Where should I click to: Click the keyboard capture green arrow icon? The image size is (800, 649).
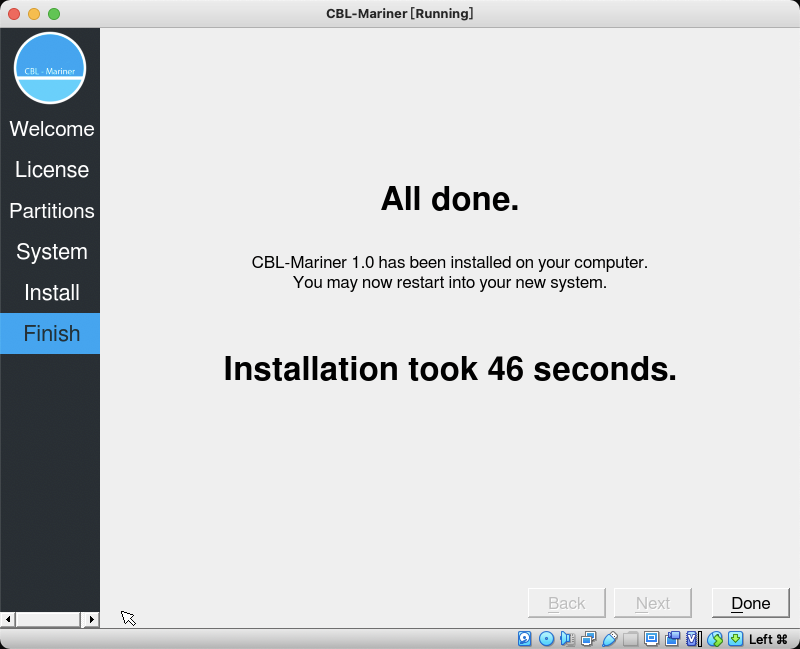tap(735, 638)
